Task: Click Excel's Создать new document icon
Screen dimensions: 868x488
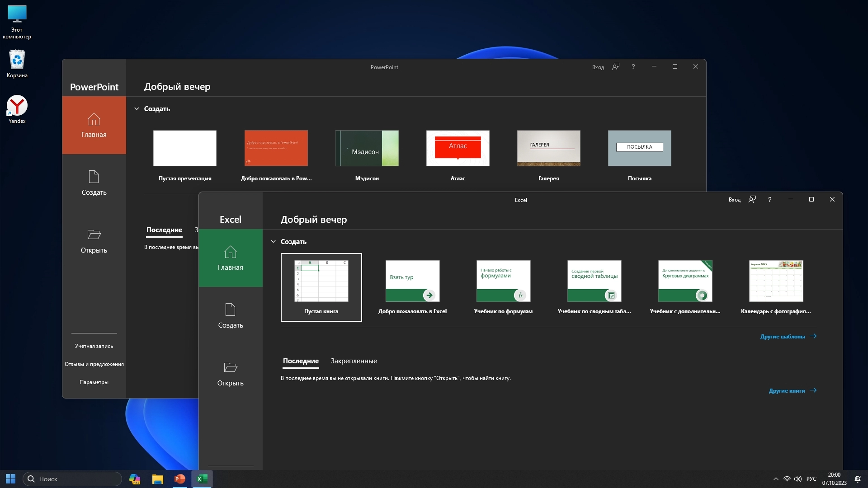Action: (x=230, y=310)
